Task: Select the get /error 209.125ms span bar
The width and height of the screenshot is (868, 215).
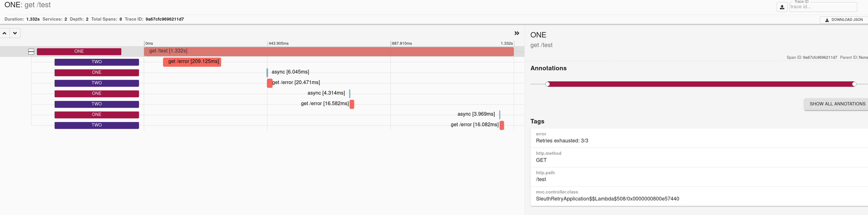Action: click(x=192, y=62)
